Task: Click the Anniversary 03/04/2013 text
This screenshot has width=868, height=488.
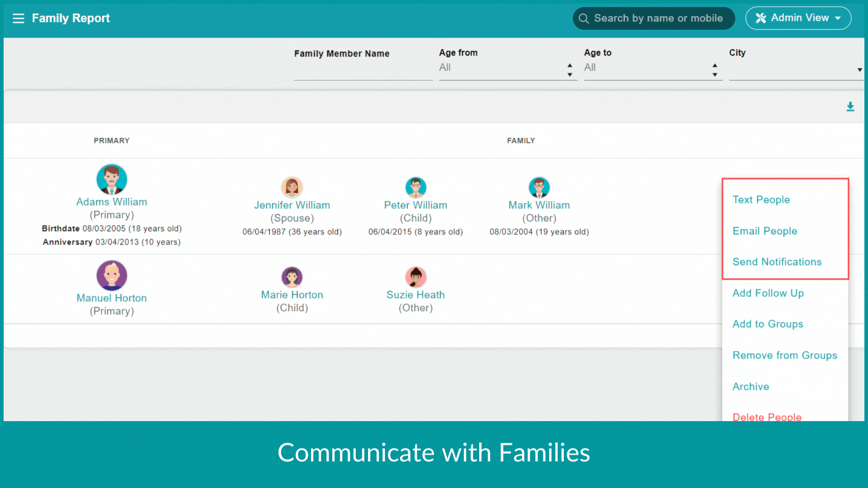Action: tap(112, 242)
